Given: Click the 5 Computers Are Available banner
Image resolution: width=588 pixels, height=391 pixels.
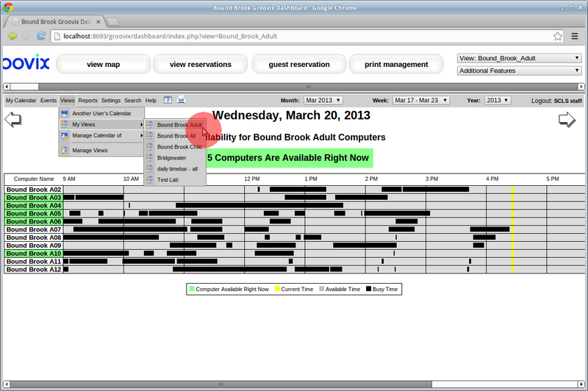Looking at the screenshot, I should (x=288, y=158).
